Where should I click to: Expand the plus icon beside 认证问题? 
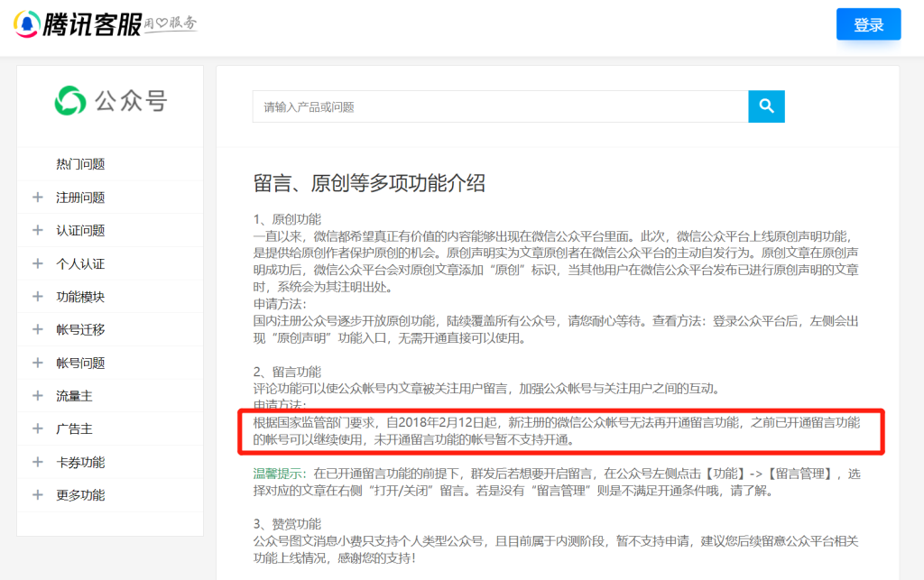coord(37,230)
